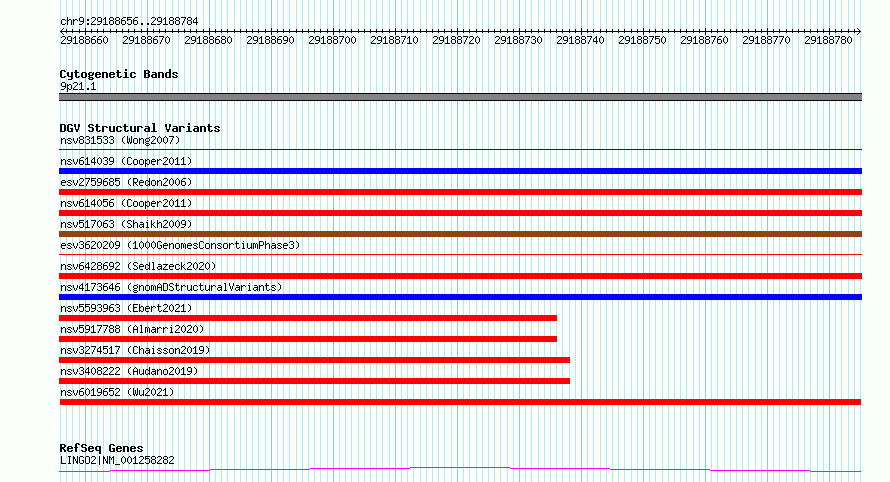This screenshot has width=890, height=482.
Task: Open variant nsv614039 (Cooper2011) label
Action: click(x=126, y=161)
